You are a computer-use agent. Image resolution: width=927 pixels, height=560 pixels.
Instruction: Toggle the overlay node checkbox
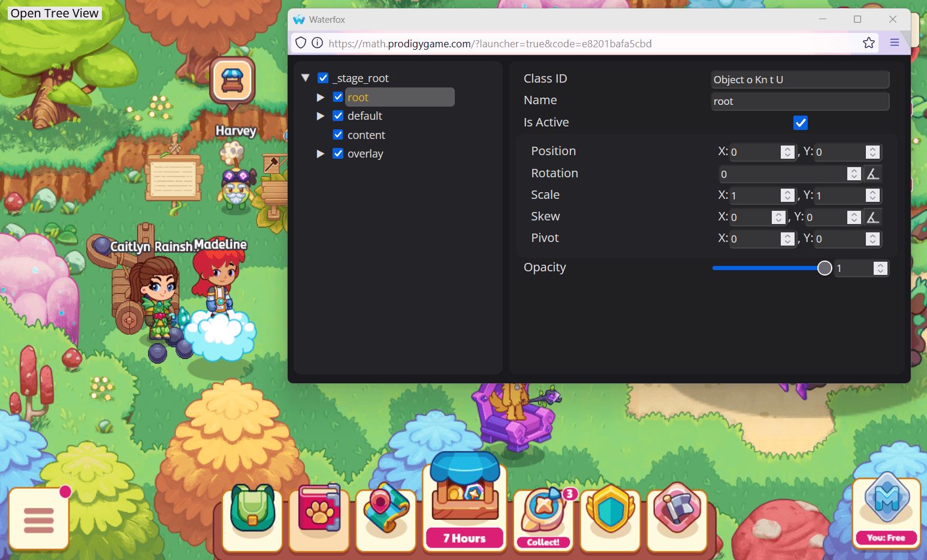(338, 153)
